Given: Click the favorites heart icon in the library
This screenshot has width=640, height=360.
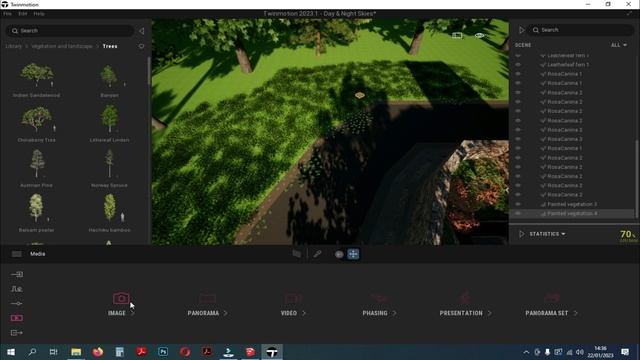Looking at the screenshot, I should 141,46.
